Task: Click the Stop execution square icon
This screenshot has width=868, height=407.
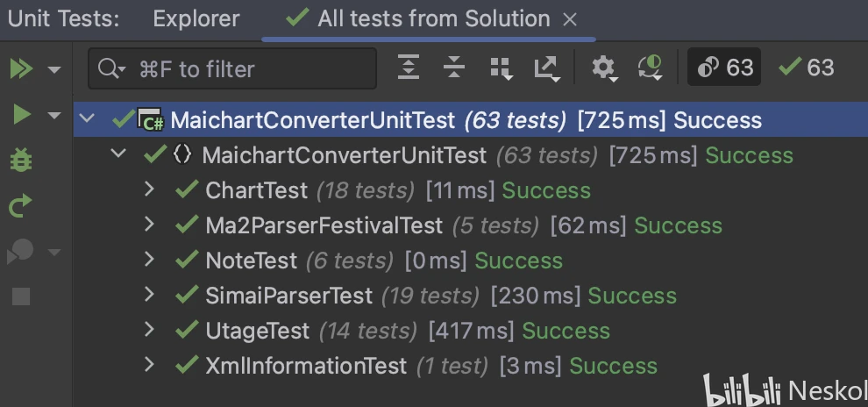Action: click(21, 296)
